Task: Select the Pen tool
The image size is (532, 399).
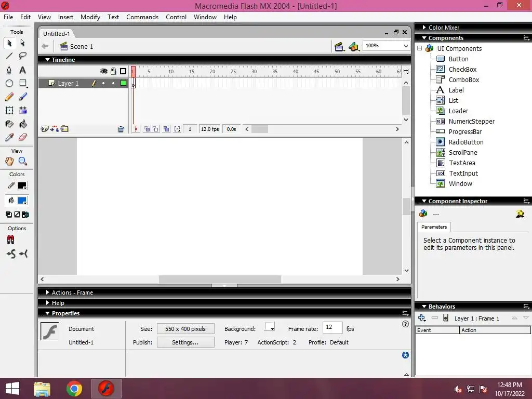Action: pos(9,70)
